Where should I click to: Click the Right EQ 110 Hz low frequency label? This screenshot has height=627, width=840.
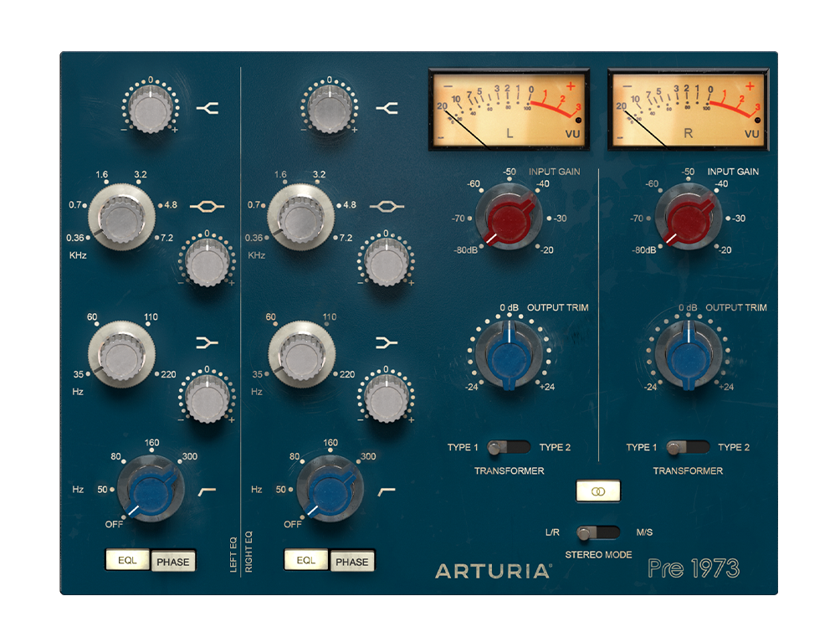(330, 316)
